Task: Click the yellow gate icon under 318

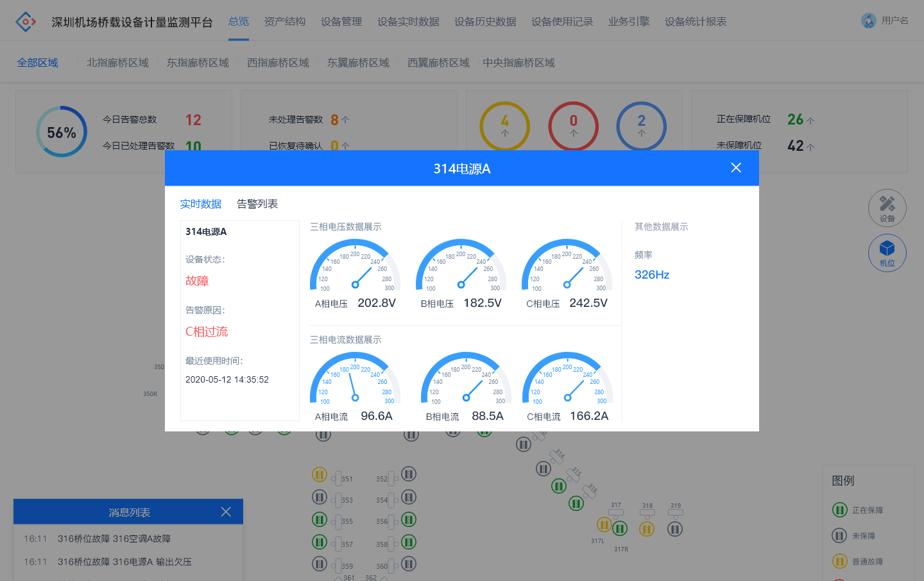Action: pyautogui.click(x=647, y=529)
